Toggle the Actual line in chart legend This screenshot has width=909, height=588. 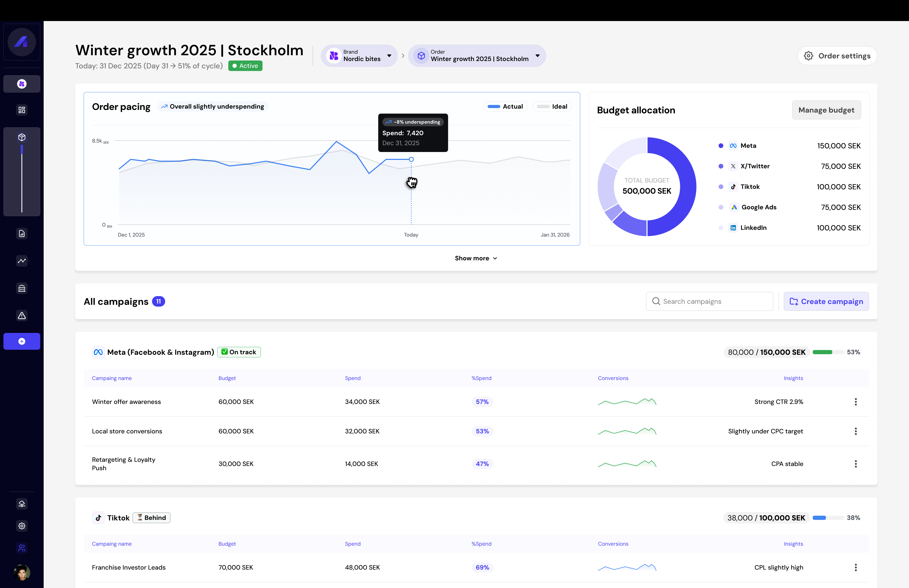click(505, 107)
